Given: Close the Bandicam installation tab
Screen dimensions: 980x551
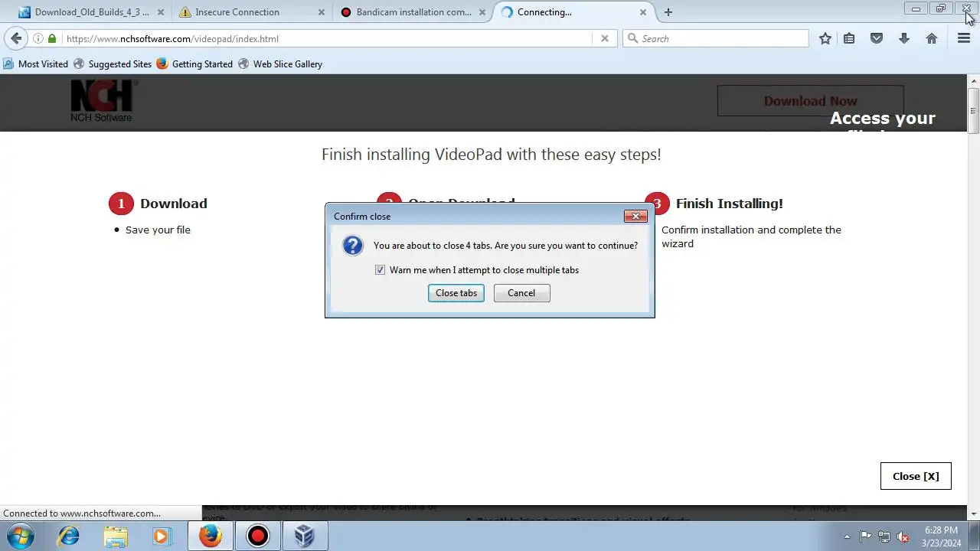Looking at the screenshot, I should point(482,12).
